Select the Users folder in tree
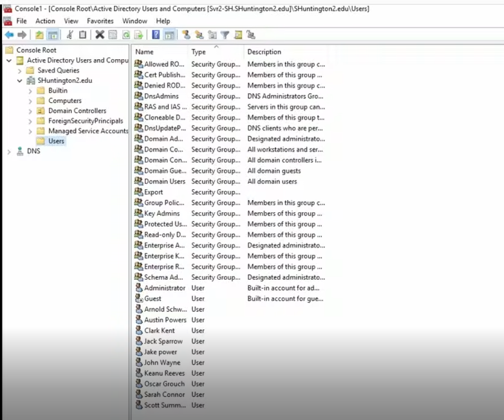This screenshot has height=420, width=504. click(56, 141)
